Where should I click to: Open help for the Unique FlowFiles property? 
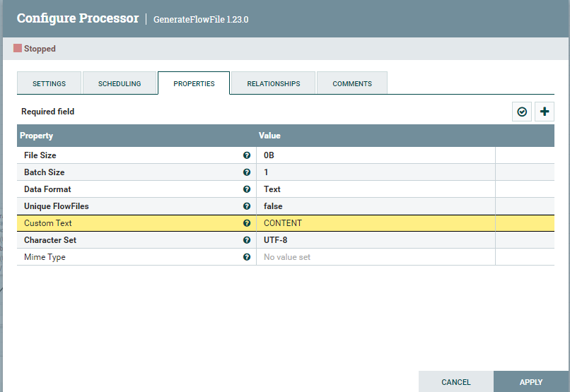coord(247,206)
